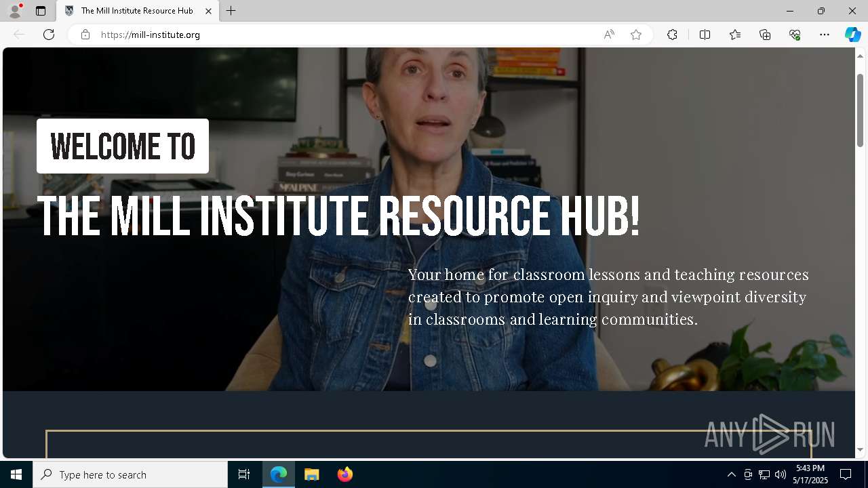
Task: Click scrollbar down arrow
Action: coord(860,450)
